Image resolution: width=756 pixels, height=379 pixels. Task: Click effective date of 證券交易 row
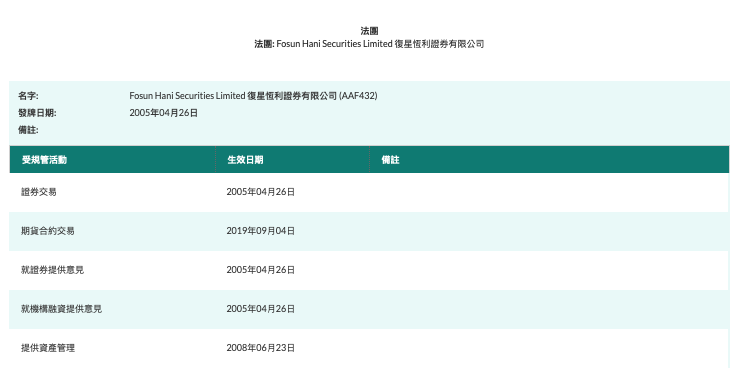pyautogui.click(x=260, y=192)
